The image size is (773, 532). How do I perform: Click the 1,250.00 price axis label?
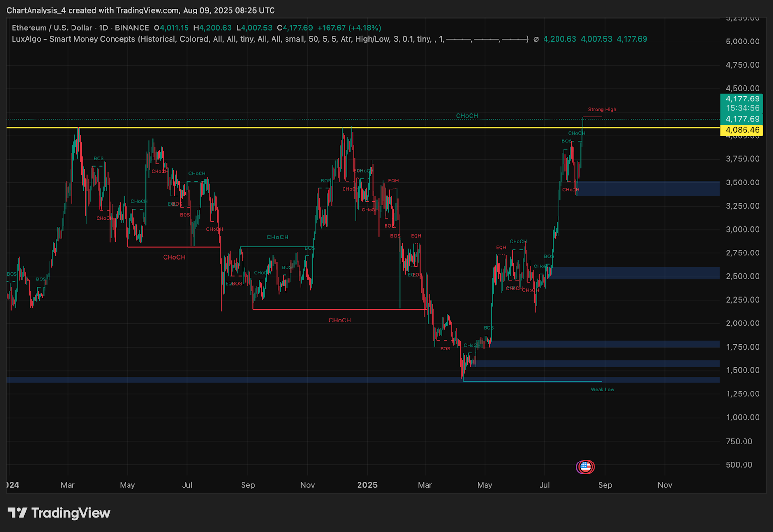coord(742,394)
